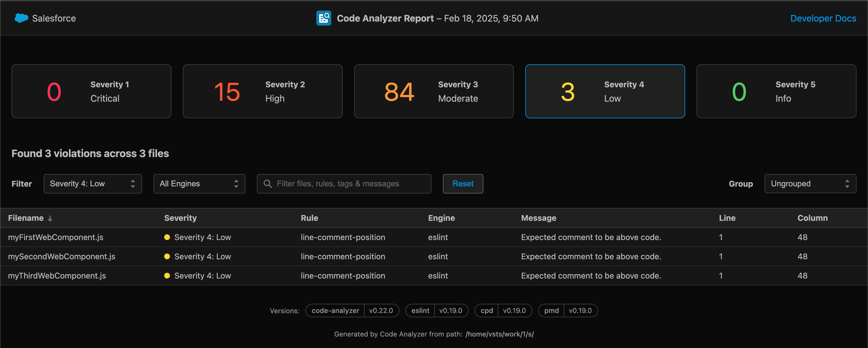Sort by the Rule column header
The image size is (868, 348).
[x=309, y=218]
